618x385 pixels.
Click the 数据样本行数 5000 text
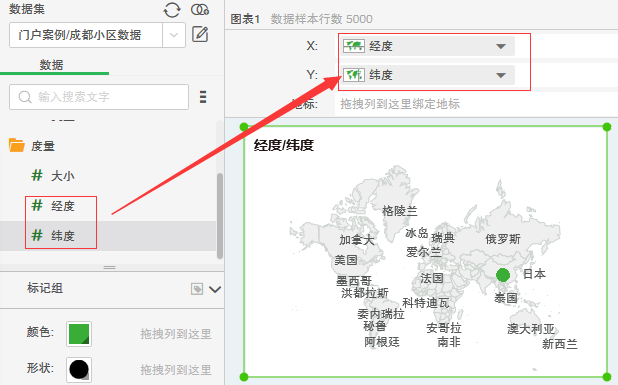(321, 19)
